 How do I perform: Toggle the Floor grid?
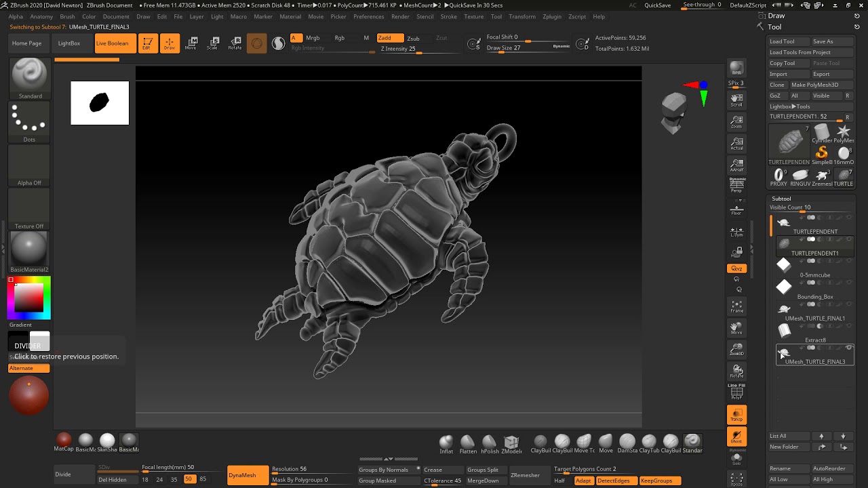coord(736,210)
